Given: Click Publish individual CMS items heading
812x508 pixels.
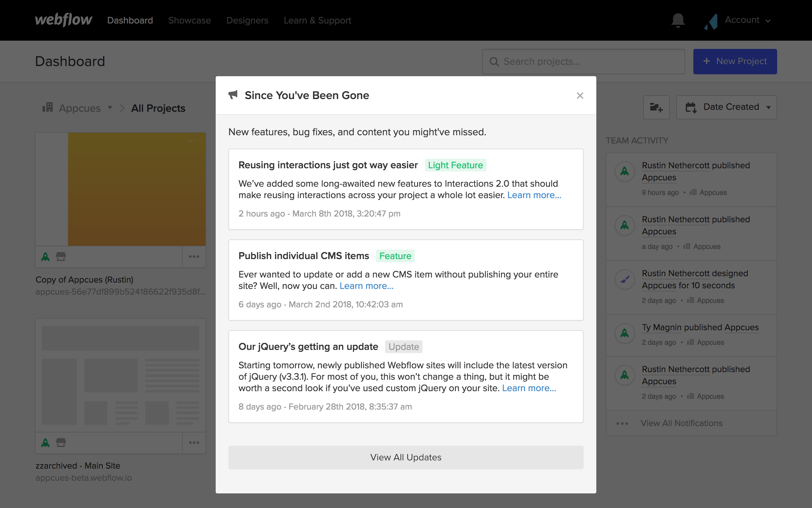Looking at the screenshot, I should (x=304, y=256).
